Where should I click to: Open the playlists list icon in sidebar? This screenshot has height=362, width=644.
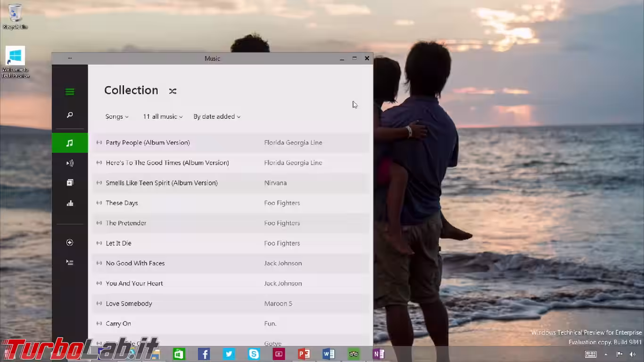[x=70, y=263]
